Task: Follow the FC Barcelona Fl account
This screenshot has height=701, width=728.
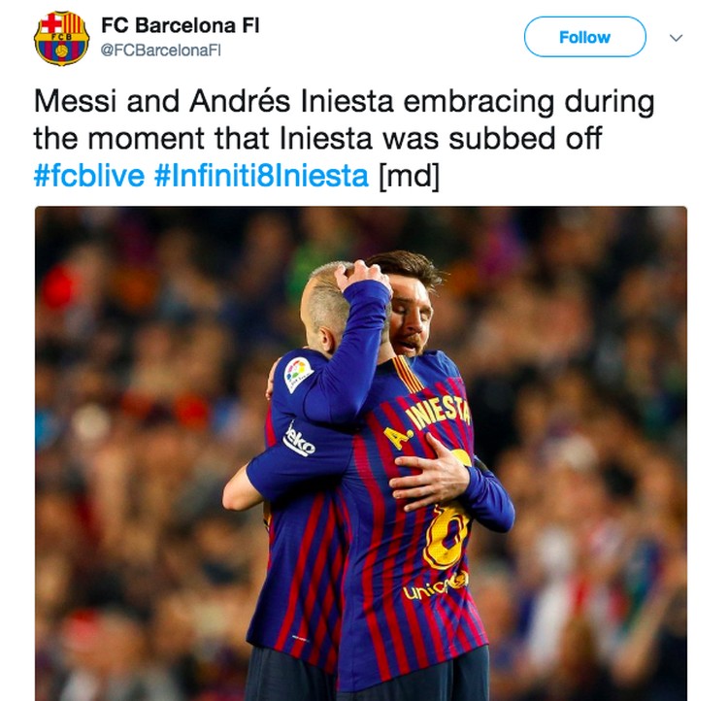Action: [x=584, y=37]
